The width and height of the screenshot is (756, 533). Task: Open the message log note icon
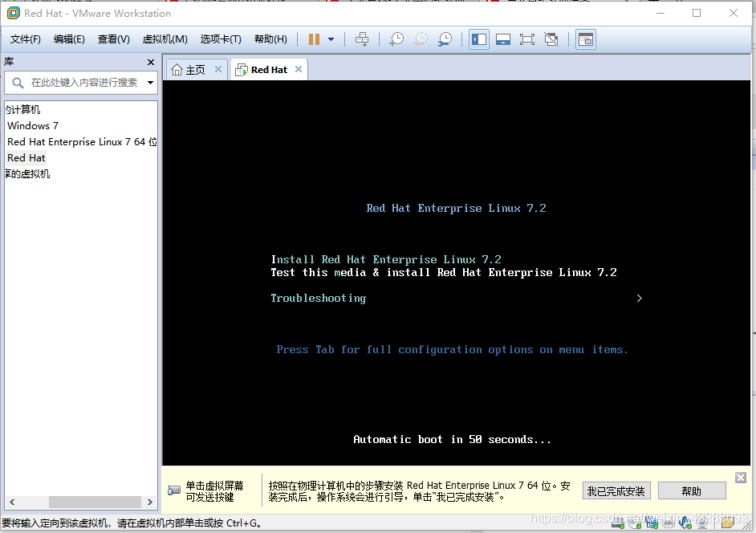[x=728, y=522]
